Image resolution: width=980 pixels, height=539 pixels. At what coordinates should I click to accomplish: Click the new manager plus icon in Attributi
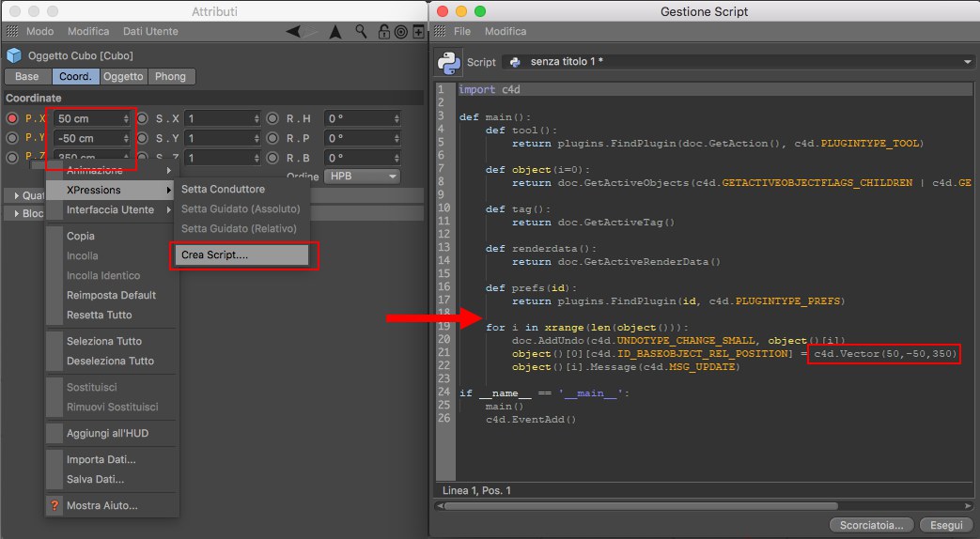click(x=419, y=31)
